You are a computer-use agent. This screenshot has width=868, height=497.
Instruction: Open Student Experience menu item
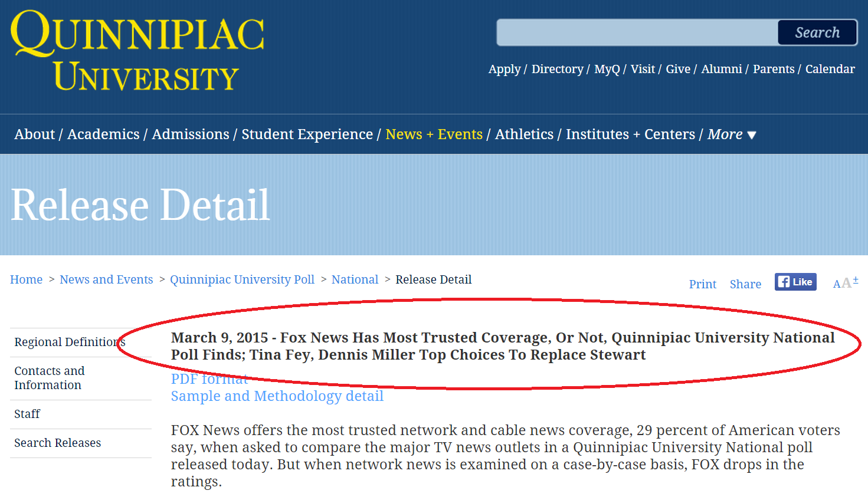pos(307,134)
